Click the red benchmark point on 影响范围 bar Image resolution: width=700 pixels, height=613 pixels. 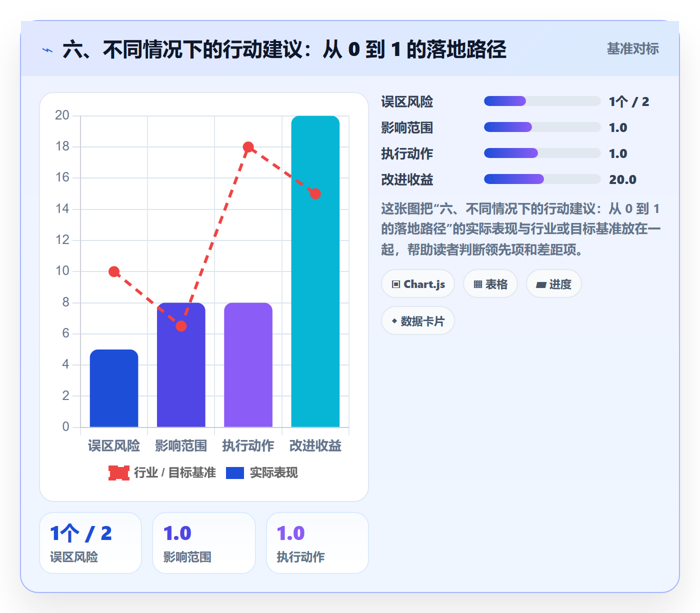(x=181, y=326)
